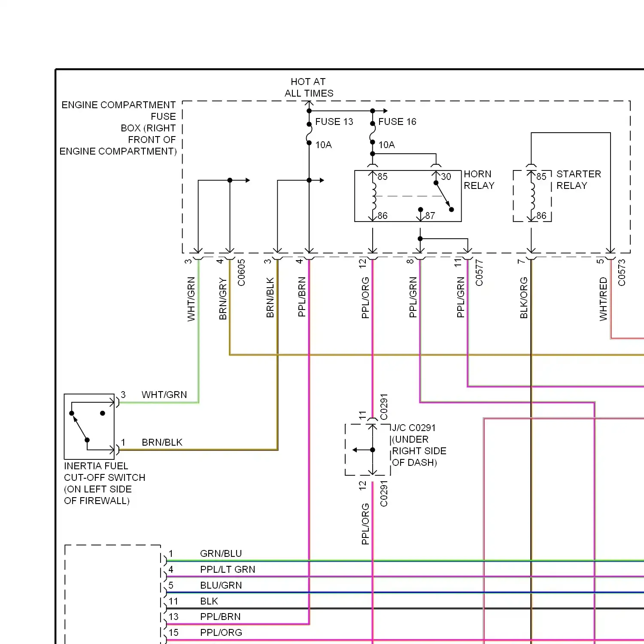Click the vertical BRN/GRY wire label
644x644 pixels.
tap(223, 299)
